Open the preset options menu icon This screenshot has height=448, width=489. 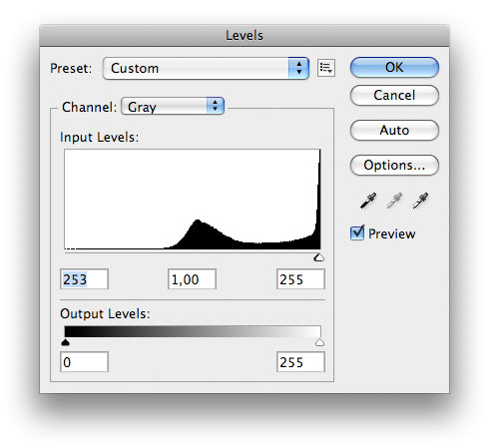326,68
